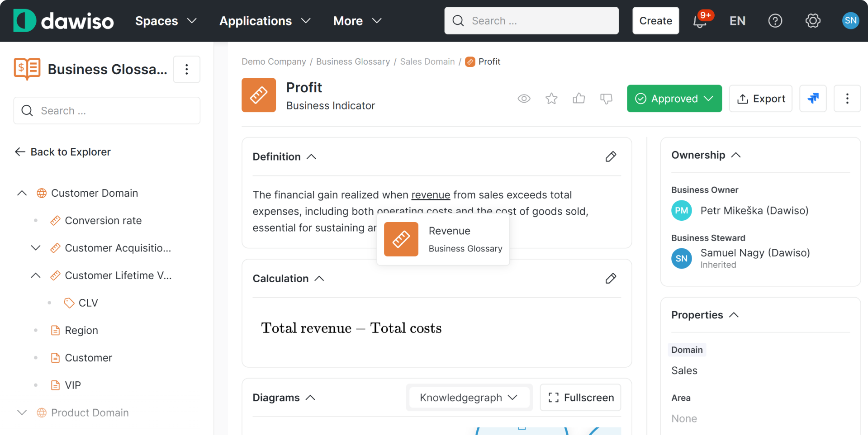Edit the Calculation section using the pencil icon
Screen dimensions: 868x436
(610, 278)
